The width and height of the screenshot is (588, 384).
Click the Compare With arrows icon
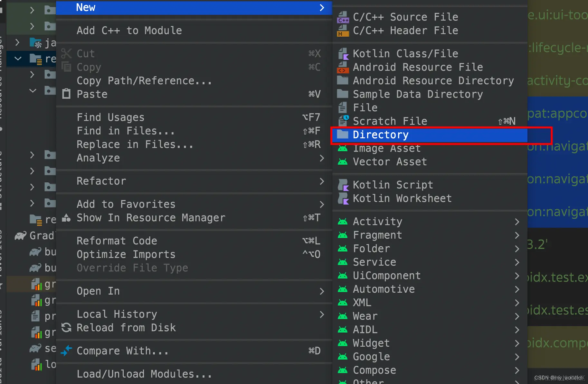(66, 351)
